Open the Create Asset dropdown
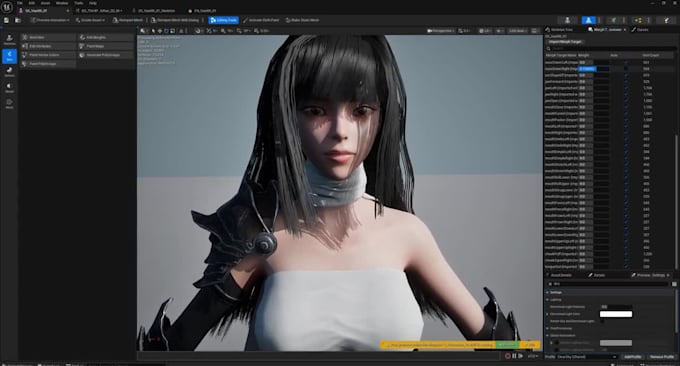 (90, 20)
